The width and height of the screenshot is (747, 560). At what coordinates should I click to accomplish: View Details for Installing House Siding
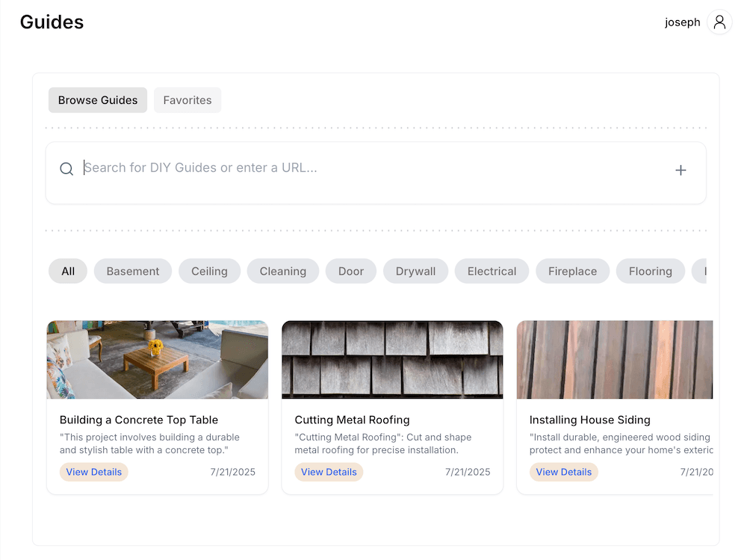coord(563,472)
